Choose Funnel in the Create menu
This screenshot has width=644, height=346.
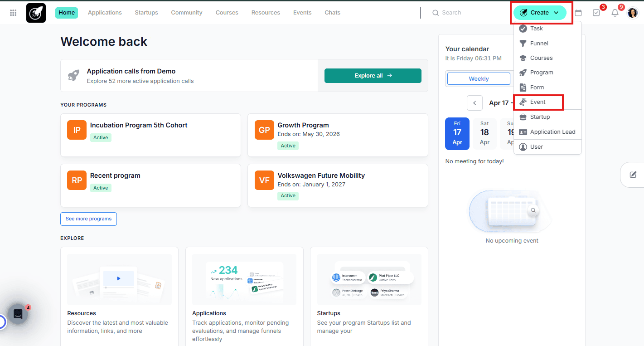tap(539, 44)
